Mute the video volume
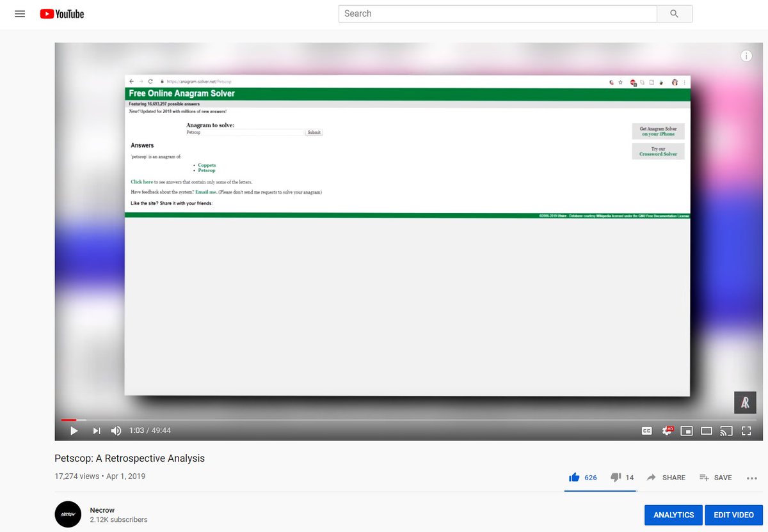The height and width of the screenshot is (532, 768). (116, 430)
